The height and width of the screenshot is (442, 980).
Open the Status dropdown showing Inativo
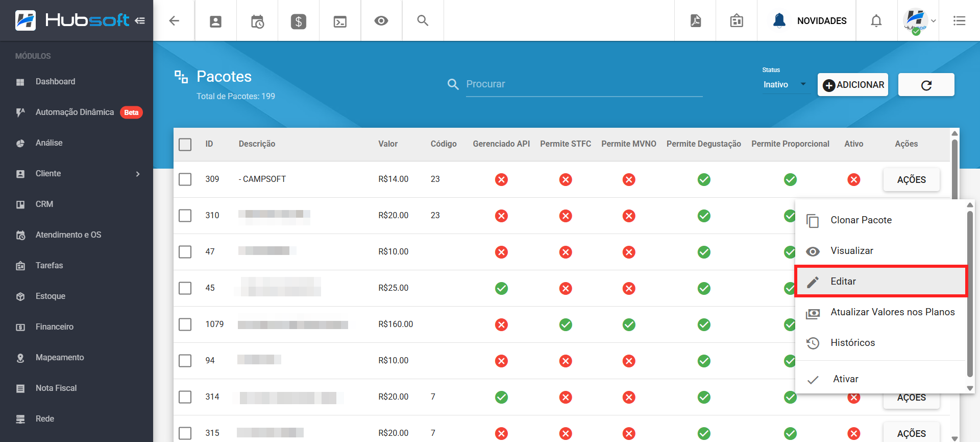785,85
